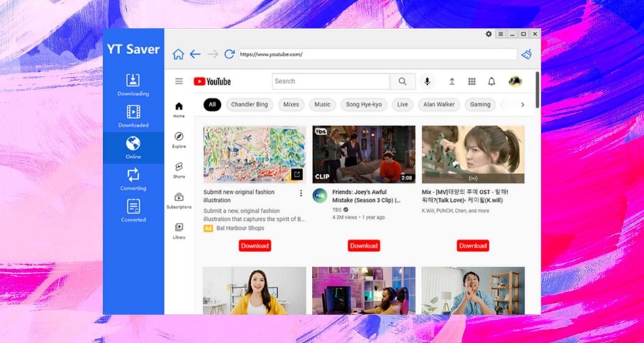
Task: Open the fashion illustration ad's external link icon
Action: (x=296, y=174)
